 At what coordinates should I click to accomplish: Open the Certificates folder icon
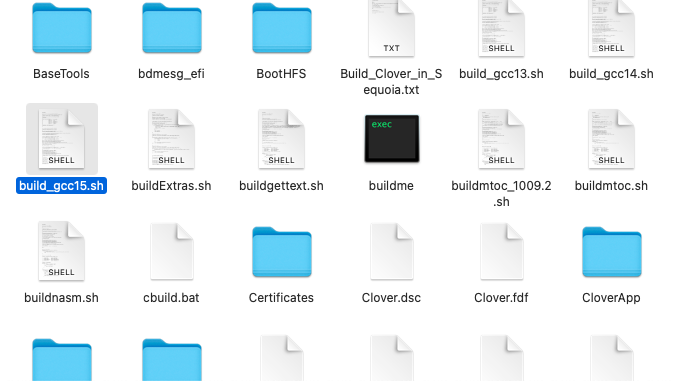coord(282,252)
